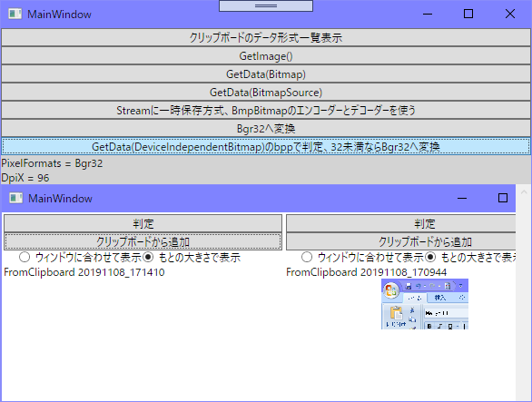
Task: Click the right 判定 button in inner window
Action: click(x=400, y=223)
